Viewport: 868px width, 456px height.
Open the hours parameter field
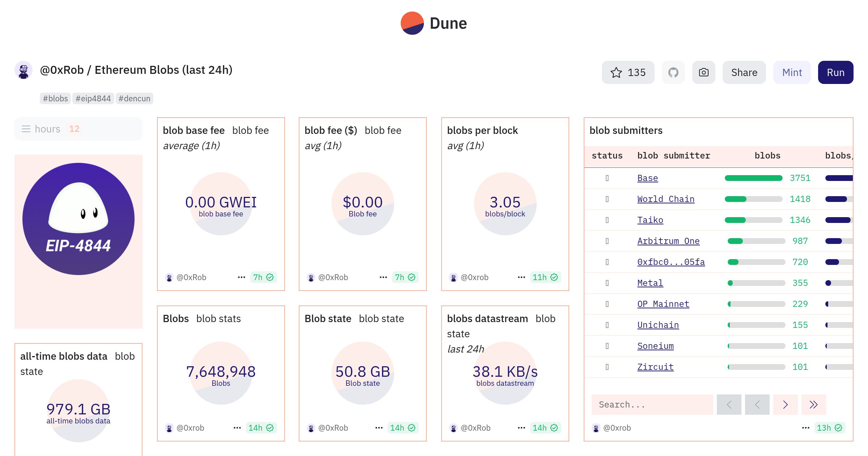pyautogui.click(x=78, y=129)
